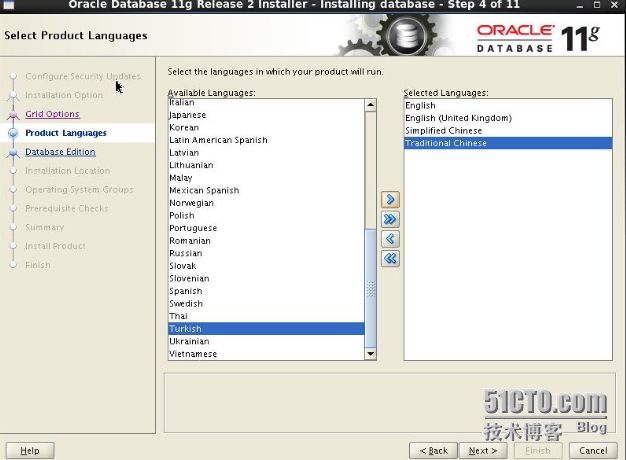The width and height of the screenshot is (626, 460).
Task: Select Polish in Available Languages
Action: click(x=266, y=216)
